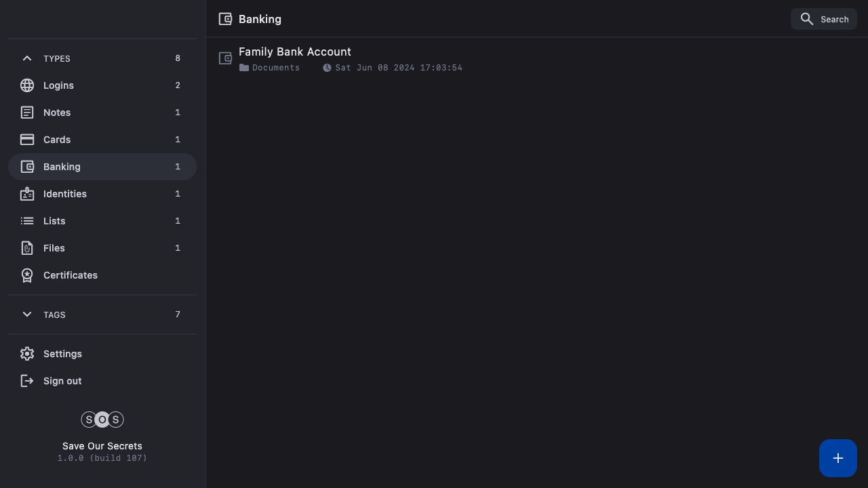Click the Settings gear icon

coord(27,354)
